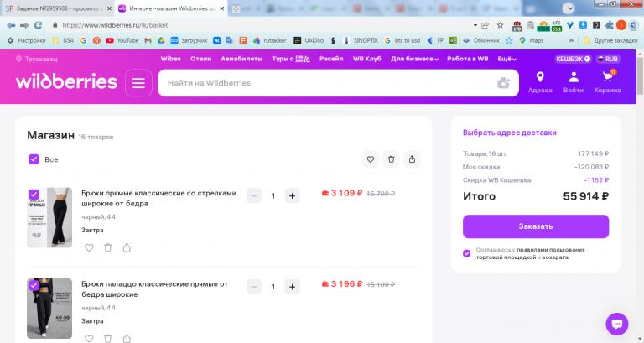Reload the page in browser
This screenshot has height=343, width=644.
point(39,25)
